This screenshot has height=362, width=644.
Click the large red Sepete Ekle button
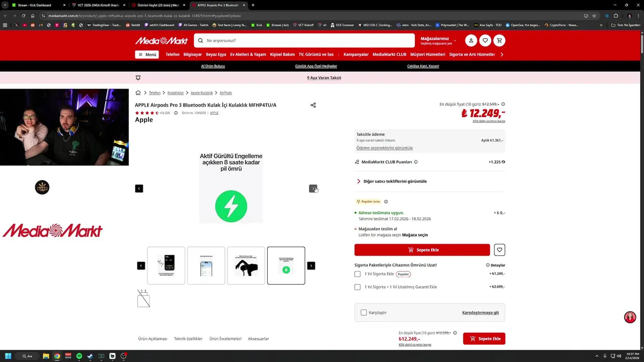click(x=422, y=250)
